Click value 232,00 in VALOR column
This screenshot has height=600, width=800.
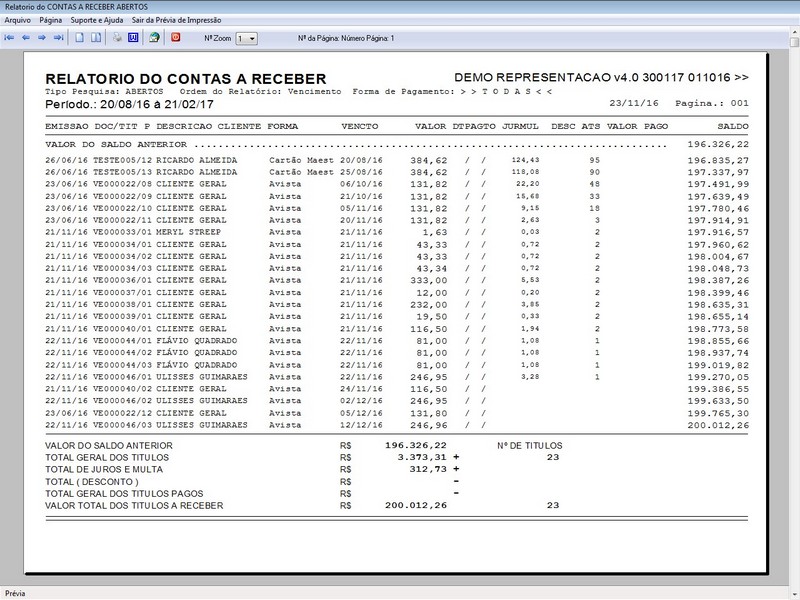click(429, 305)
